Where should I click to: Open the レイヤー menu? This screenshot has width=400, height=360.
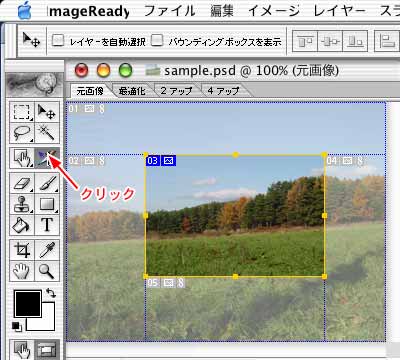pyautogui.click(x=339, y=11)
